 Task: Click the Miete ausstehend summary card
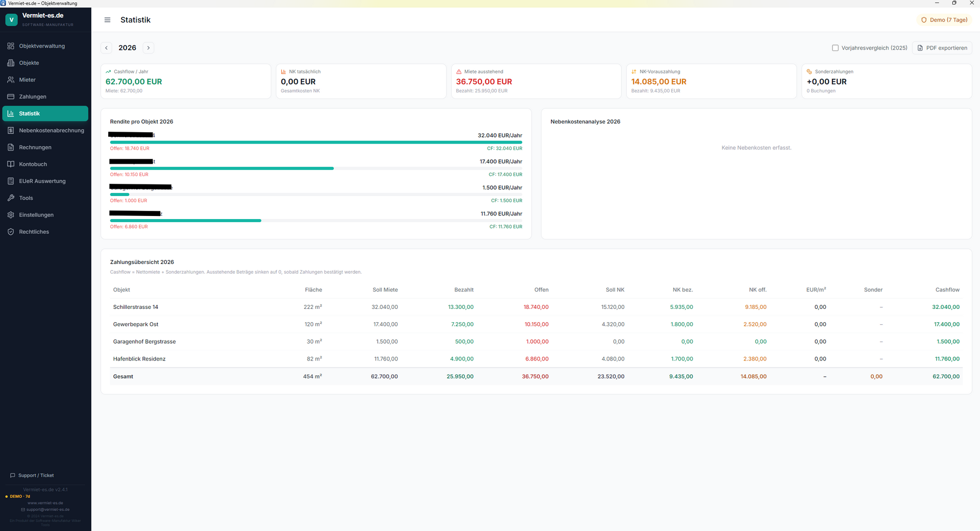pos(536,81)
